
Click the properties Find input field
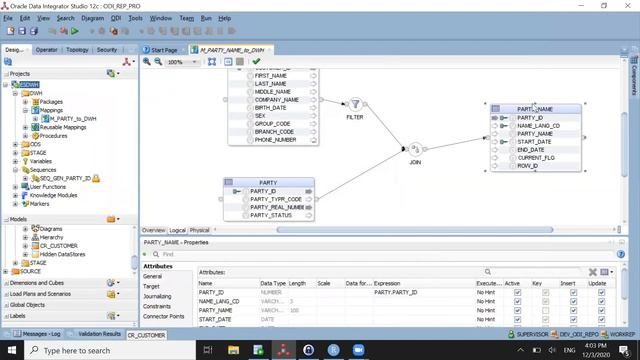tap(383, 254)
